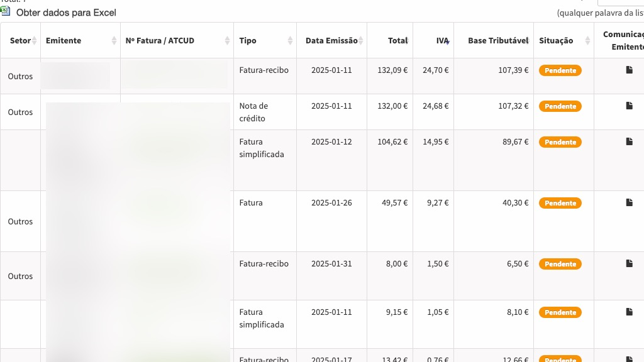Image resolution: width=644 pixels, height=362 pixels.
Task: Open the document icon for the 49,57 € invoice
Action: (629, 203)
